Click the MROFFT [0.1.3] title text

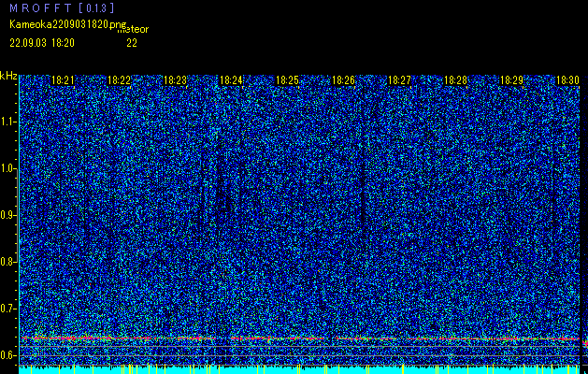[62, 8]
